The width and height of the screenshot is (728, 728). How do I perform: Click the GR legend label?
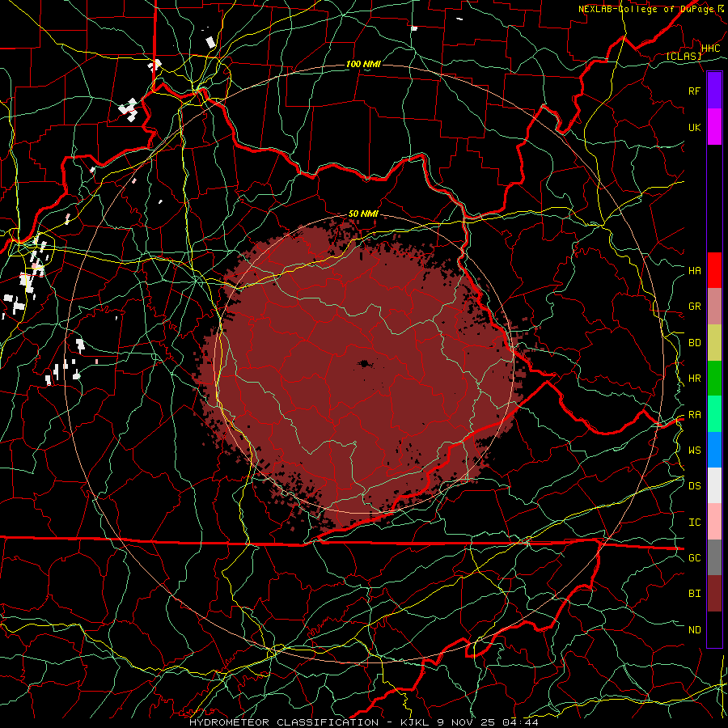[x=694, y=307]
